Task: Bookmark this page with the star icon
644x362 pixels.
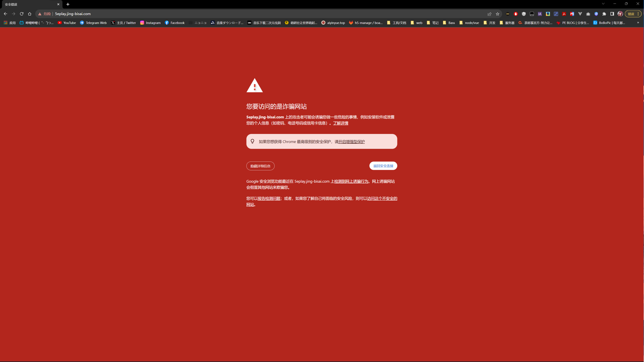Action: pos(498,14)
